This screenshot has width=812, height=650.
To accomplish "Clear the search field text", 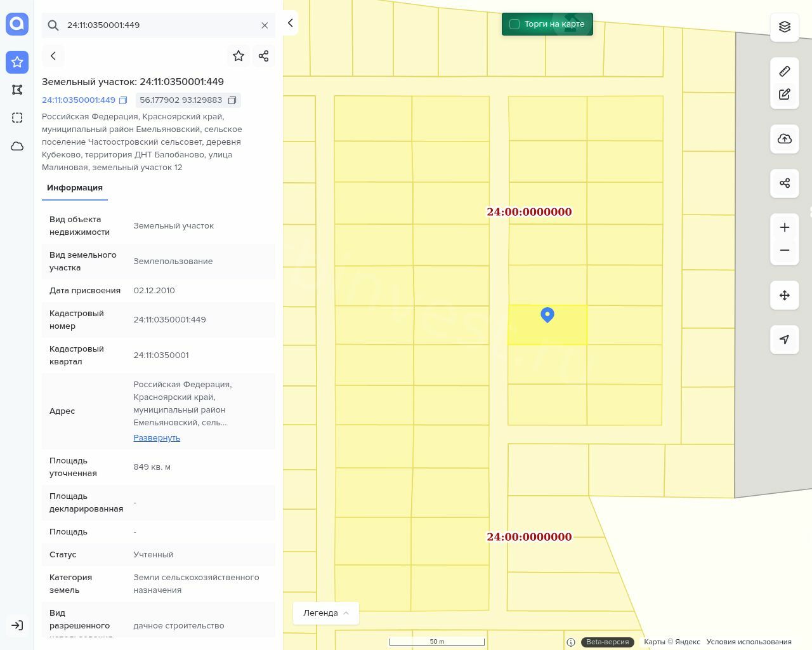I will point(265,25).
